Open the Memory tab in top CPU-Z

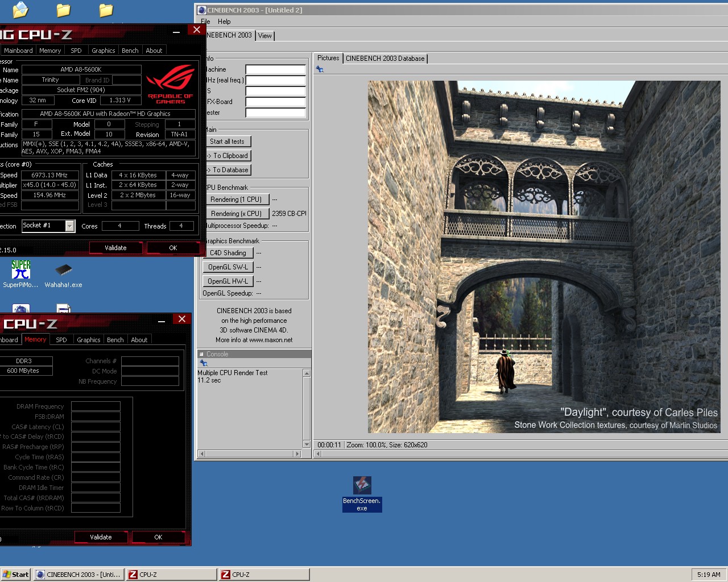[50, 51]
